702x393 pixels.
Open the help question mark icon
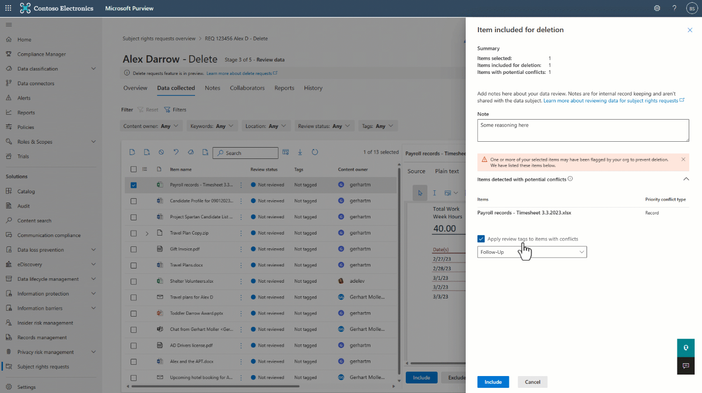pyautogui.click(x=674, y=8)
